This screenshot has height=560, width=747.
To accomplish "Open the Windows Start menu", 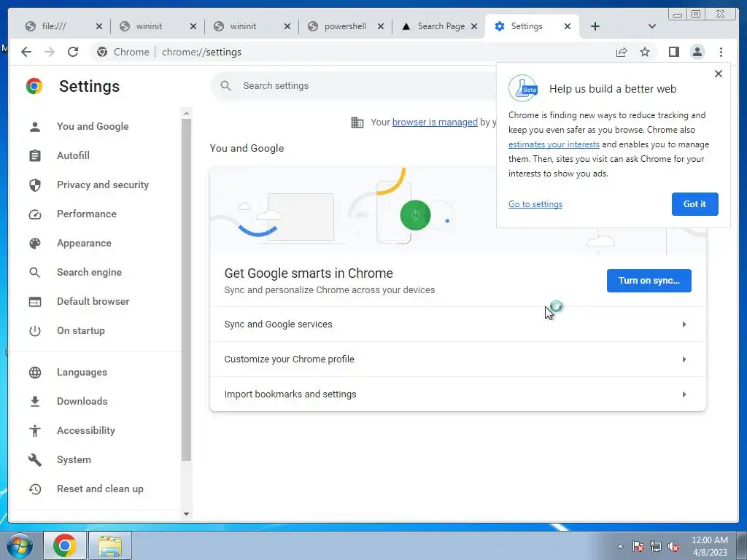I will click(20, 545).
